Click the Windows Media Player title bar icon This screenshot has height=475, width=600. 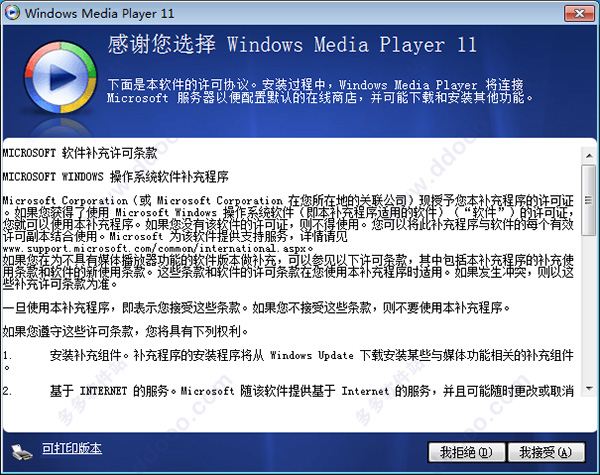[12, 13]
